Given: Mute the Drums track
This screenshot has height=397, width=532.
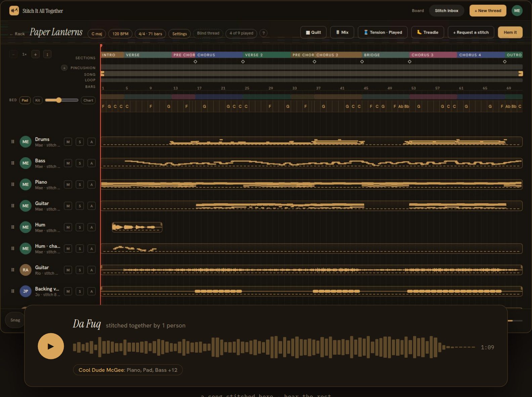Looking at the screenshot, I should (68, 142).
